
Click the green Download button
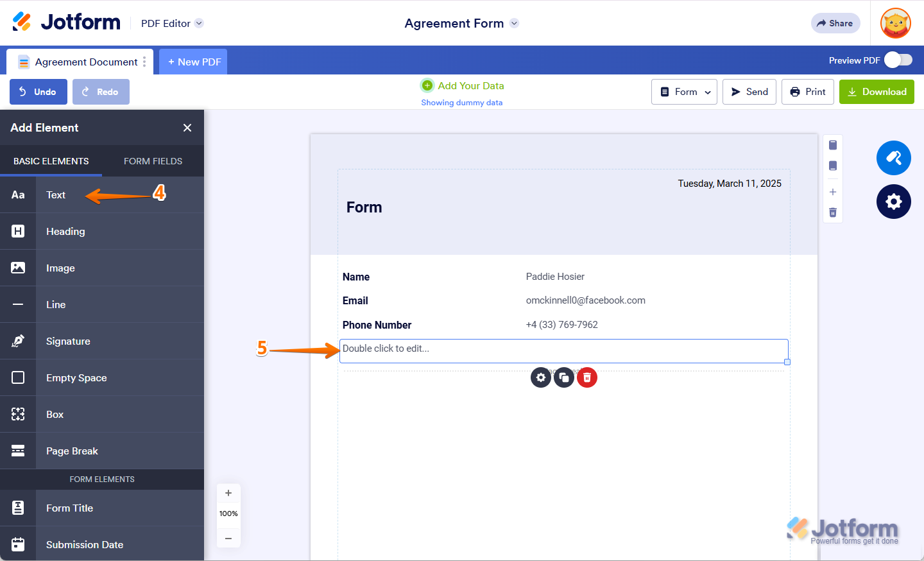pos(877,92)
